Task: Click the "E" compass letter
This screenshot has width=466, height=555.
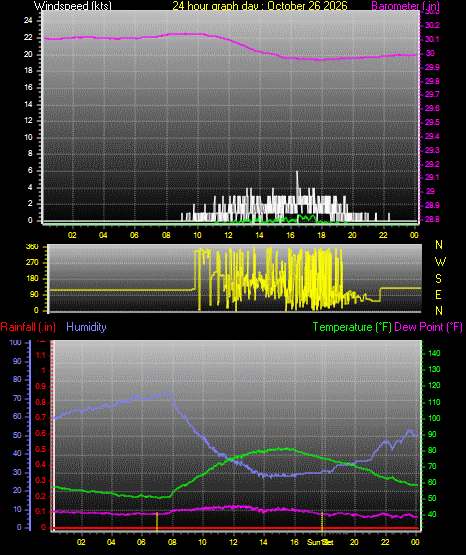Action: point(438,294)
